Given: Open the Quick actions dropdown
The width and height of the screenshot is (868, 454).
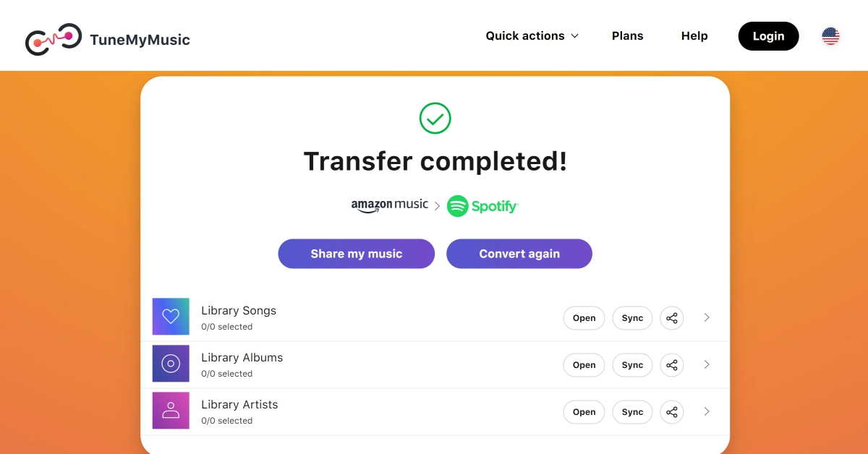Looking at the screenshot, I should pyautogui.click(x=532, y=36).
